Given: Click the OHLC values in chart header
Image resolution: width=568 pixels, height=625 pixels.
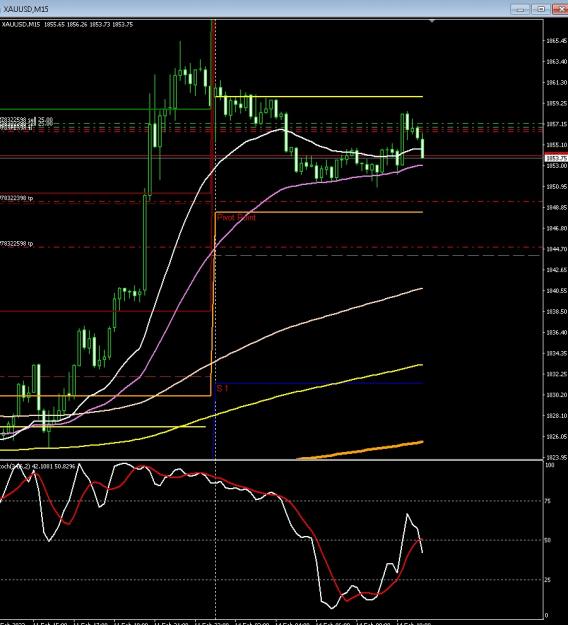Looking at the screenshot, I should point(88,24).
